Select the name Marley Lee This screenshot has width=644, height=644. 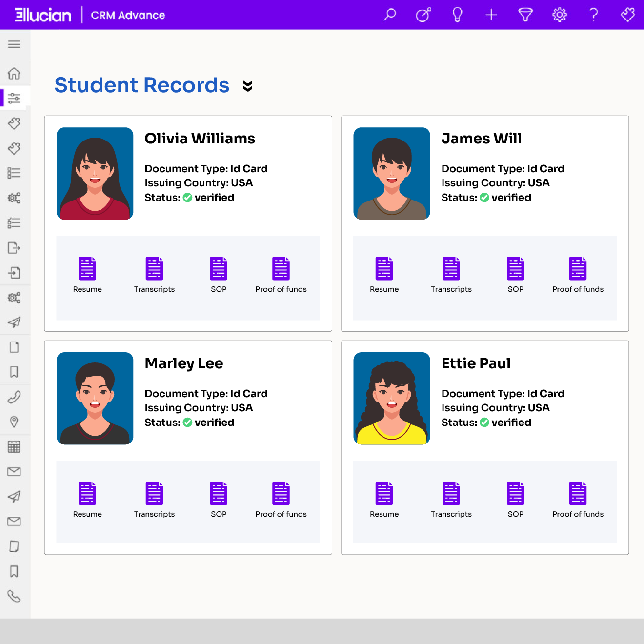(184, 364)
